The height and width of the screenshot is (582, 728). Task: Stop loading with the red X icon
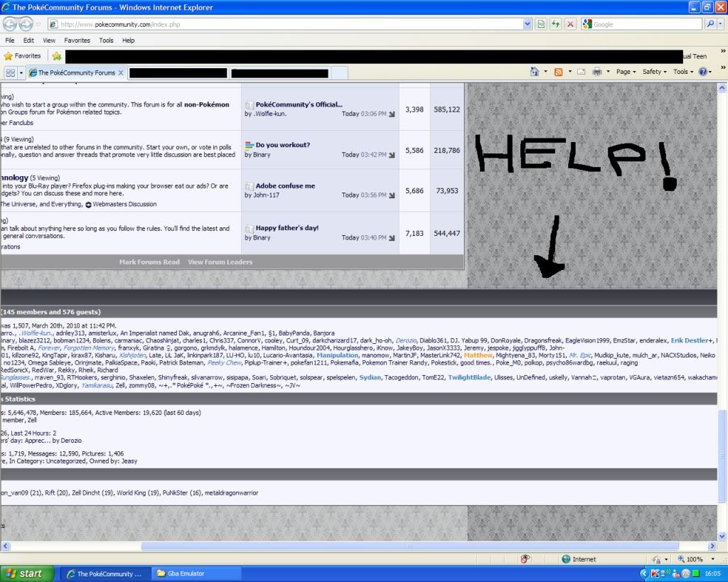pos(571,24)
